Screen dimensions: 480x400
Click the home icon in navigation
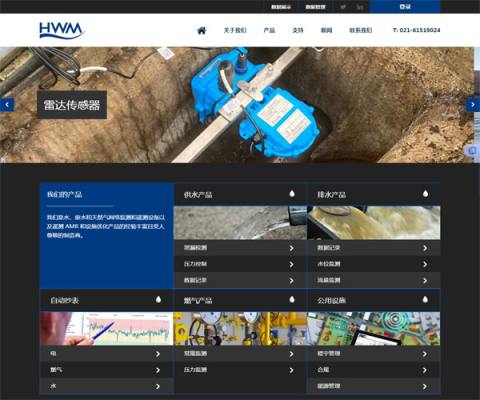click(202, 30)
